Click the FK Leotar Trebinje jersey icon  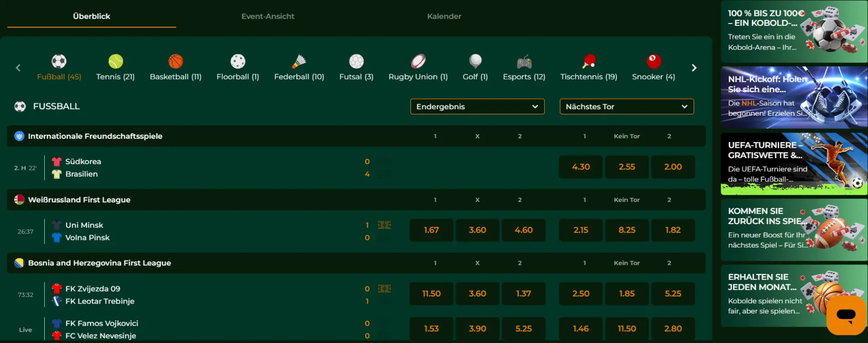coord(57,301)
